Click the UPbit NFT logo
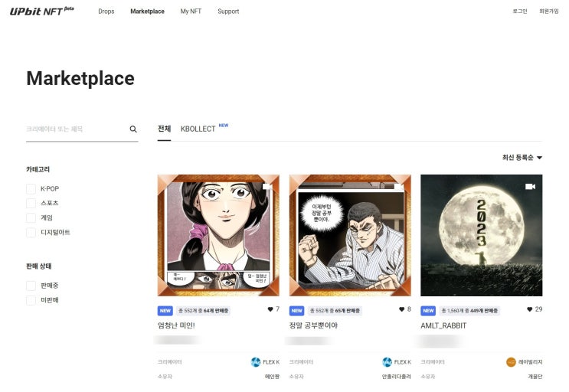Viewport: 569px width, 392px height. coord(41,11)
